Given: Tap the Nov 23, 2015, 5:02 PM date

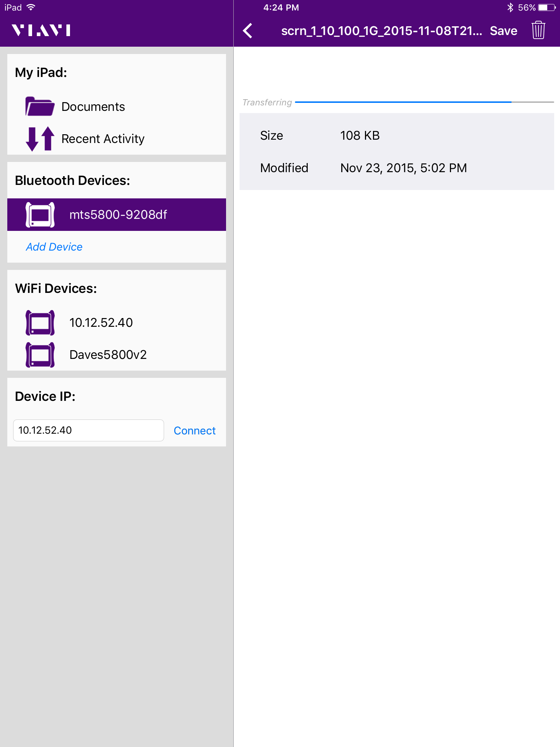Looking at the screenshot, I should pyautogui.click(x=404, y=168).
